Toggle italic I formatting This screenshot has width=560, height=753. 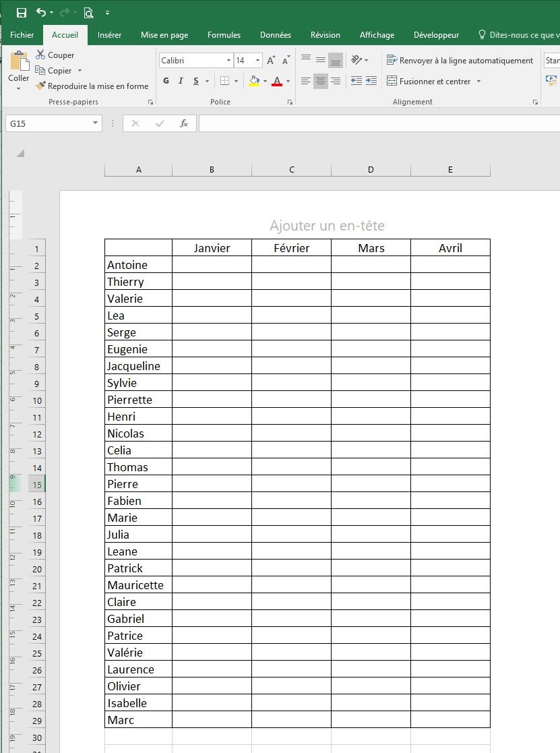(181, 81)
